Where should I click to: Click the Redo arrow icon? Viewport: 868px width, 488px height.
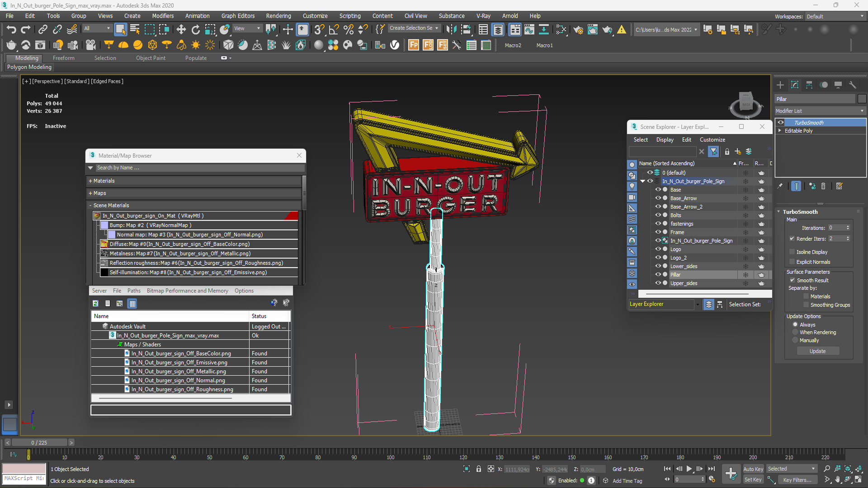coord(26,30)
